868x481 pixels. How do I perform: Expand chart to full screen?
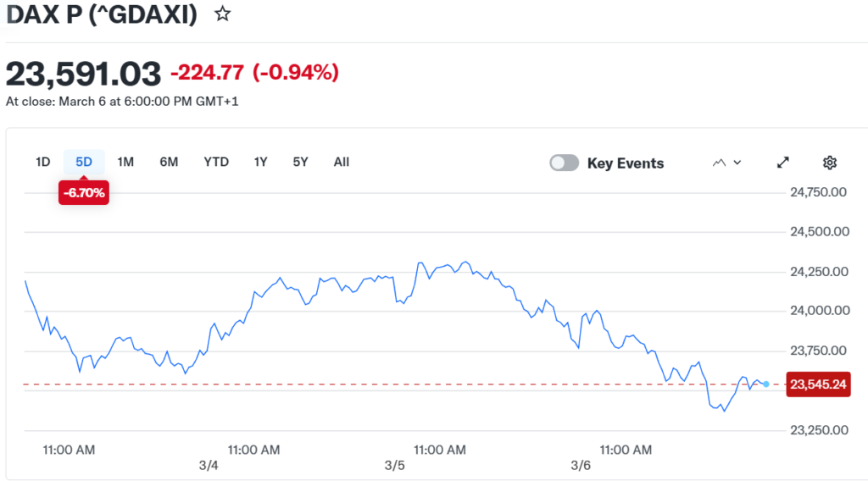[783, 163]
